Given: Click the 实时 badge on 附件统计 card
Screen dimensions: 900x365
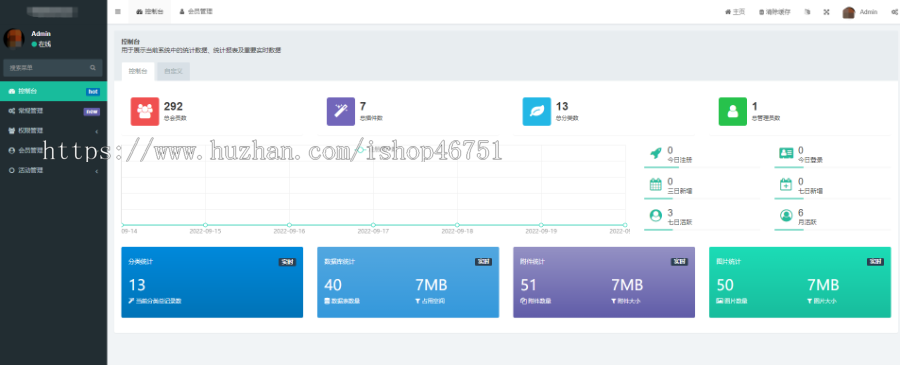Looking at the screenshot, I should pyautogui.click(x=680, y=262).
